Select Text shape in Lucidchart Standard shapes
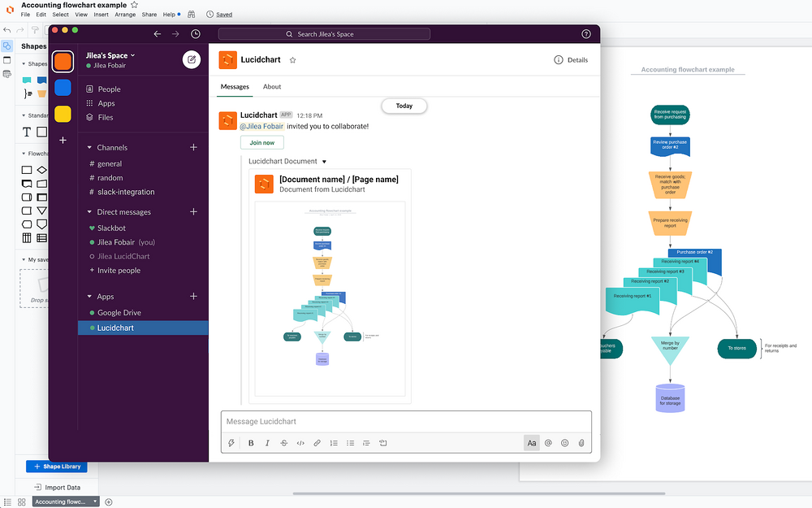812x508 pixels. pyautogui.click(x=27, y=132)
